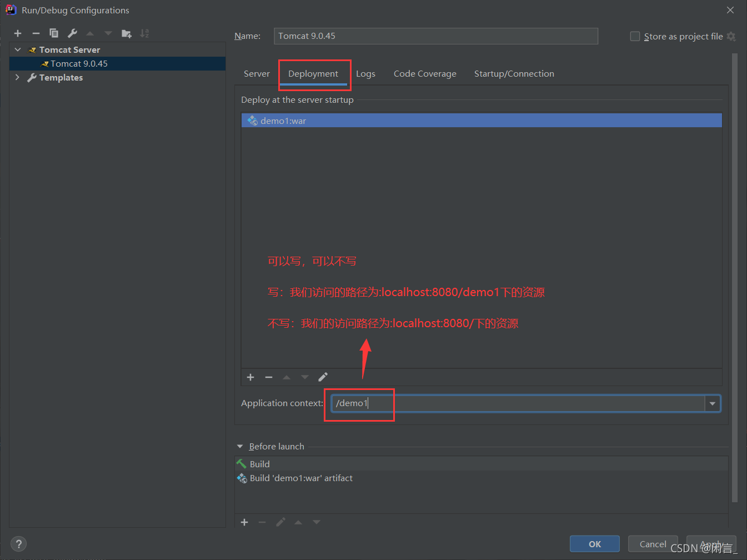Edit Before launch task pencil icon

tap(280, 522)
